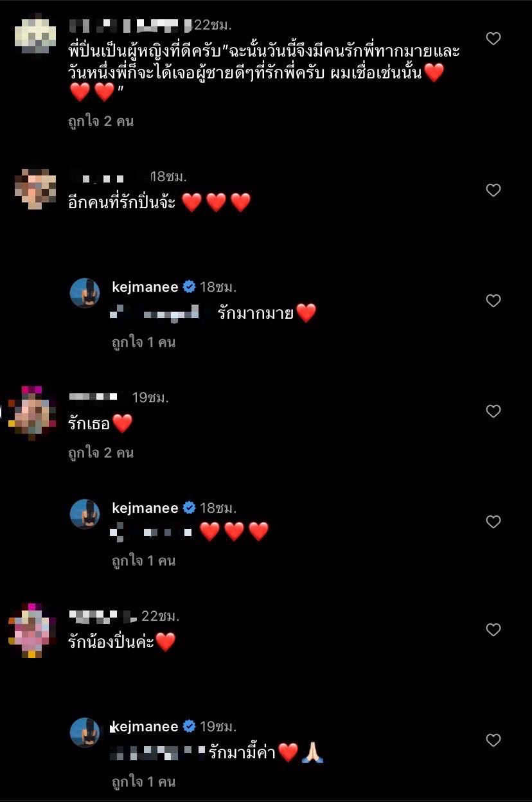Like the comment อีกคนที่รักปิ่นจ้ะ
This screenshot has width=532, height=802.
(493, 190)
